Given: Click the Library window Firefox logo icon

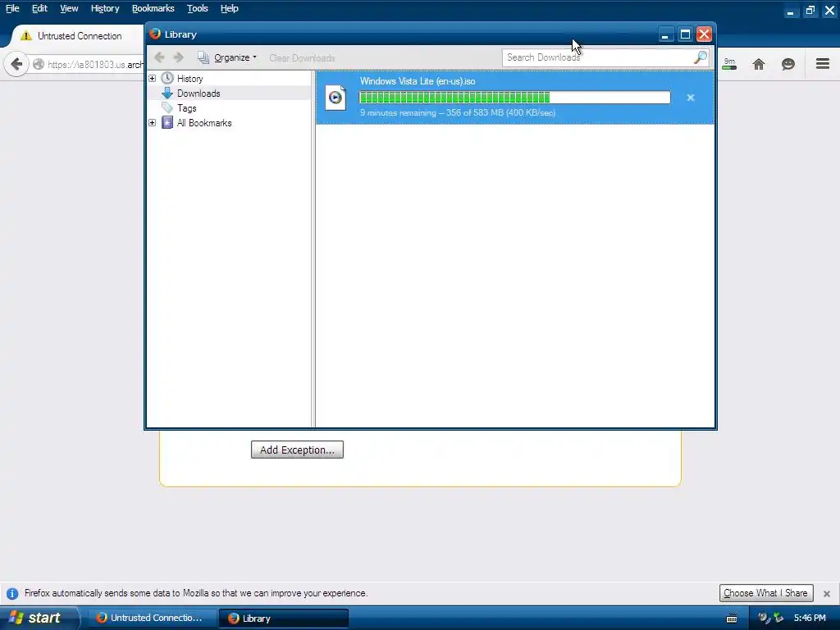Looking at the screenshot, I should [155, 34].
